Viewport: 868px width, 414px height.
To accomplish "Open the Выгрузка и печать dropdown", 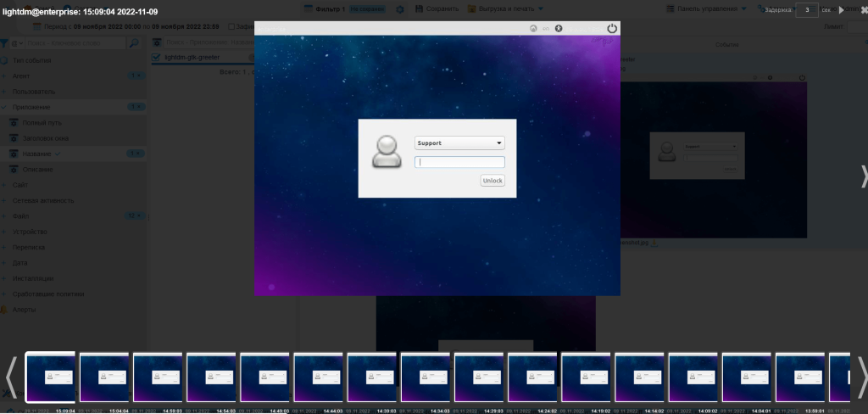I will pyautogui.click(x=505, y=8).
